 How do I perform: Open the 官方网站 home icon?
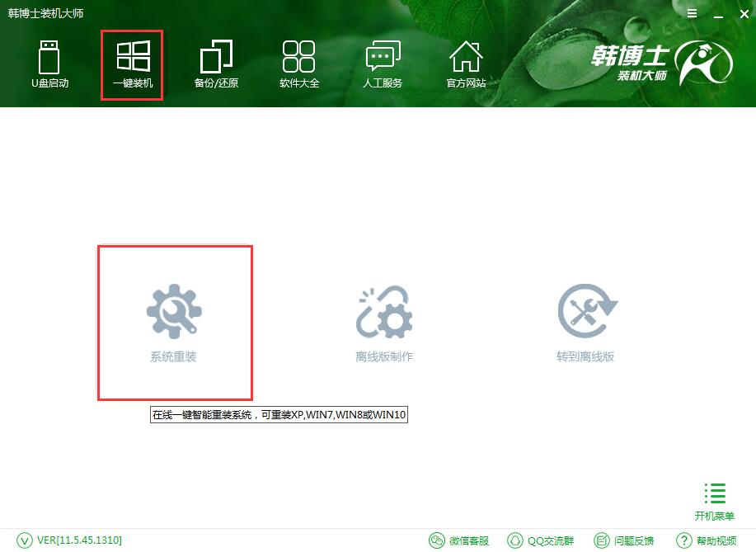pyautogui.click(x=465, y=64)
